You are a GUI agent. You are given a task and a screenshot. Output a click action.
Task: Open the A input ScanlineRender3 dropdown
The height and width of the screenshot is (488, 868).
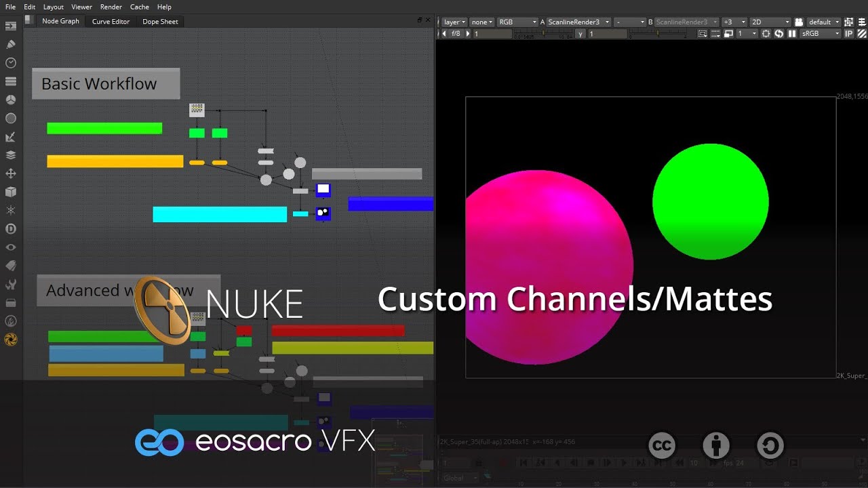click(578, 22)
